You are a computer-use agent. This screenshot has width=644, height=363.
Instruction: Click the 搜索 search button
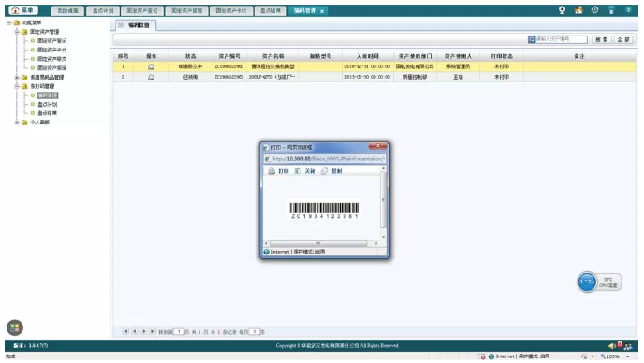coord(602,39)
